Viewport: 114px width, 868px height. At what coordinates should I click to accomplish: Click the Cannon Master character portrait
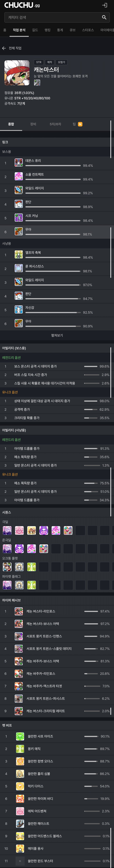[x=17, y=73]
